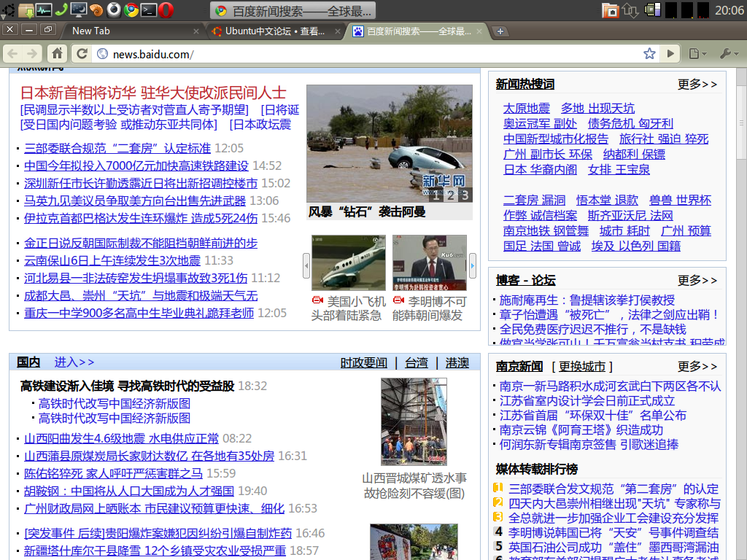Go forward with the browser forward arrow
747x560 pixels.
(x=32, y=54)
